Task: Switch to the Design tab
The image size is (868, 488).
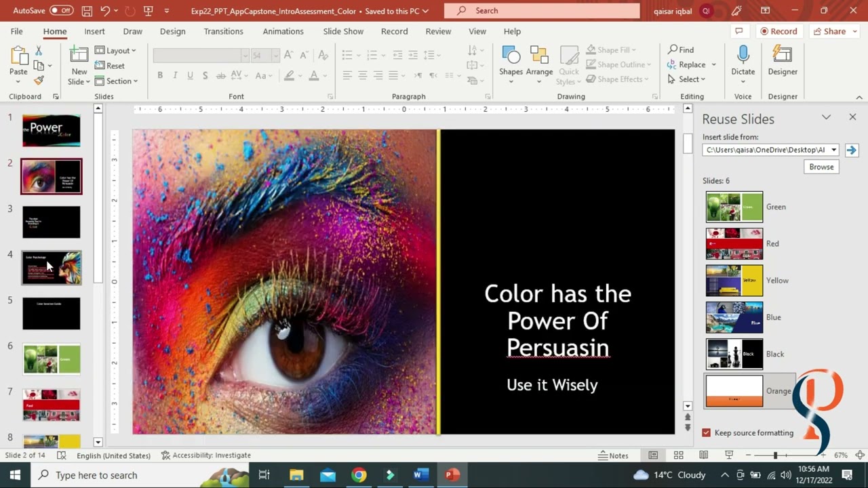Action: click(172, 31)
